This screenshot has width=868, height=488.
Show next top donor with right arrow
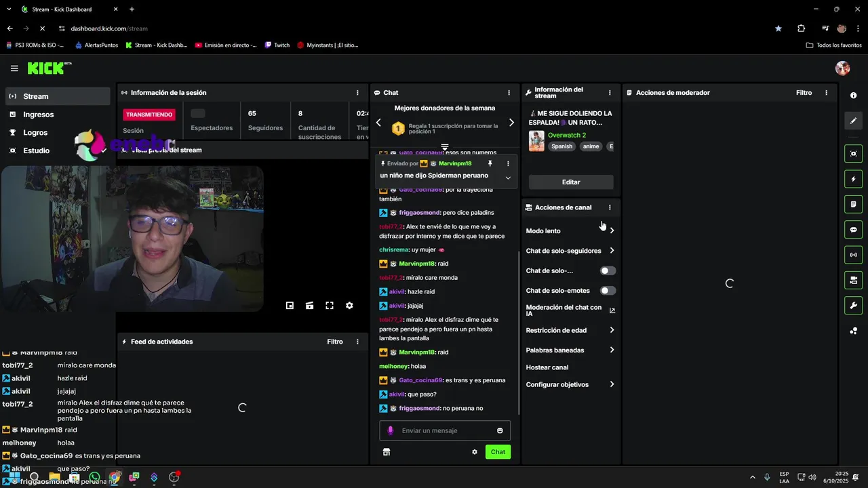511,123
